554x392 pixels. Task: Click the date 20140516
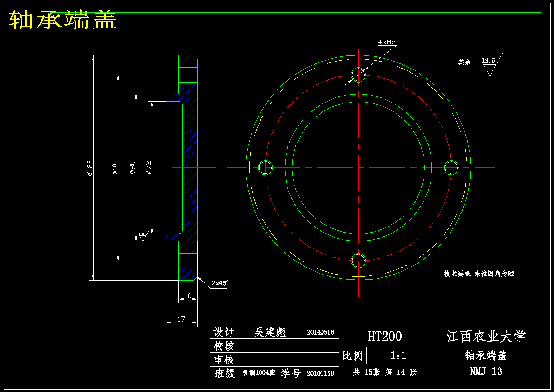click(321, 332)
